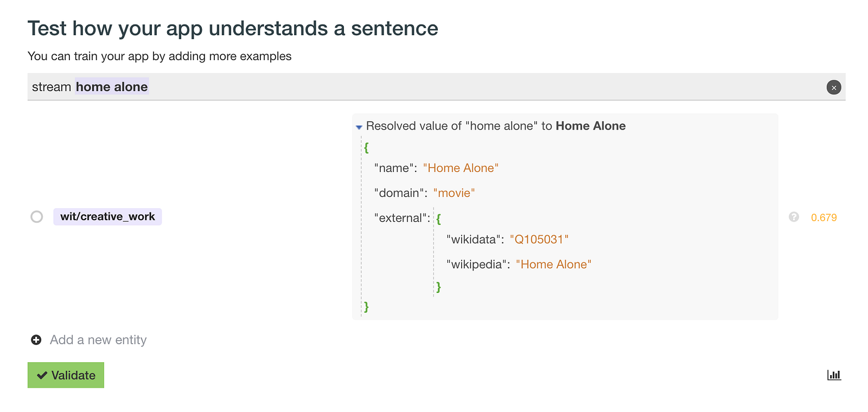Collapse the "external" object brace

[x=438, y=218]
